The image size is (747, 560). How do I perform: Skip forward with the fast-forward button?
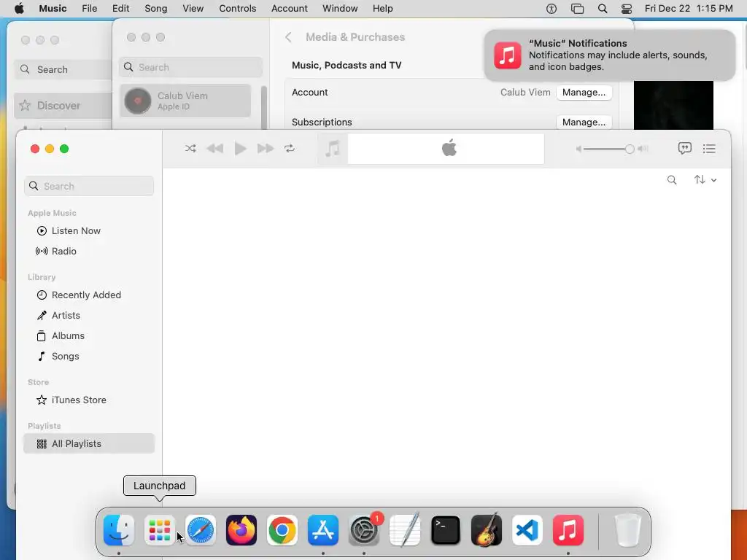click(x=266, y=149)
